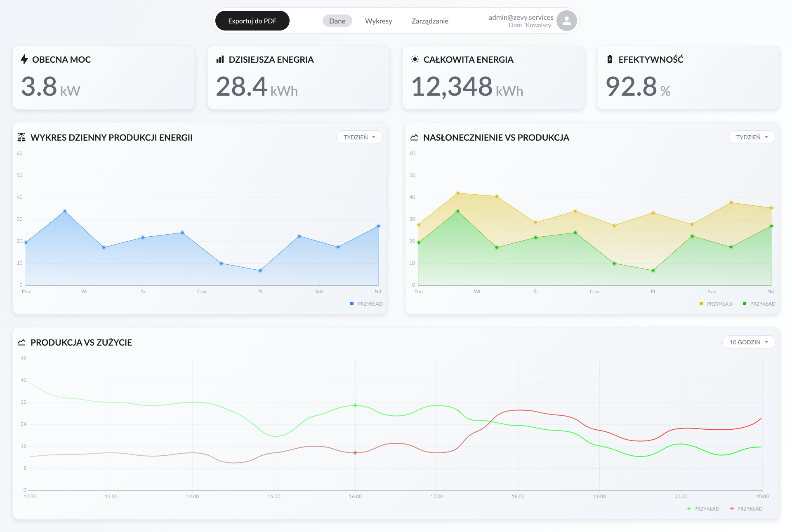This screenshot has height=532, width=792.
Task: Click the PRODUKCJA VS ZUŻYCIE title
Action: pyautogui.click(x=81, y=342)
